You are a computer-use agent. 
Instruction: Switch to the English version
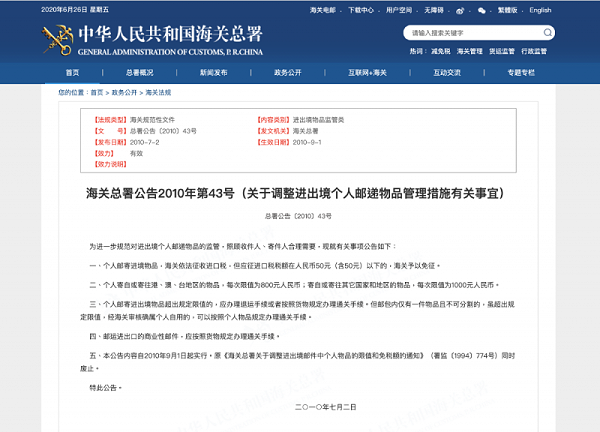click(540, 10)
